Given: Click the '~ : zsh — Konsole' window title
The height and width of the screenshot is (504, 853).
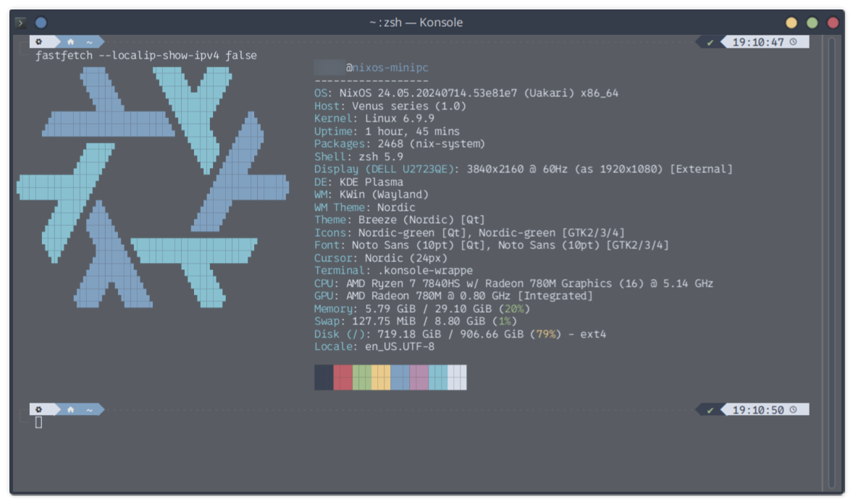Looking at the screenshot, I should pyautogui.click(x=416, y=22).
